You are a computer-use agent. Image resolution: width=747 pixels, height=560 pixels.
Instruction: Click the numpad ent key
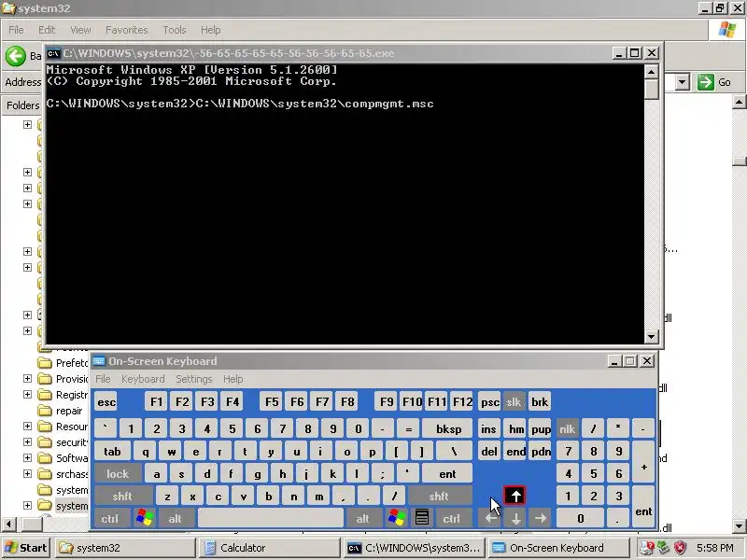click(x=643, y=507)
